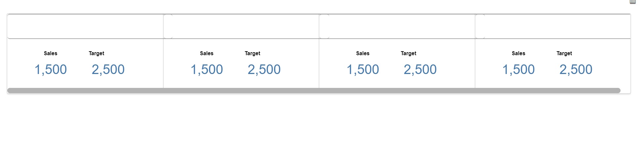Click the Sales label in the first card
644x150 pixels.
(51, 53)
